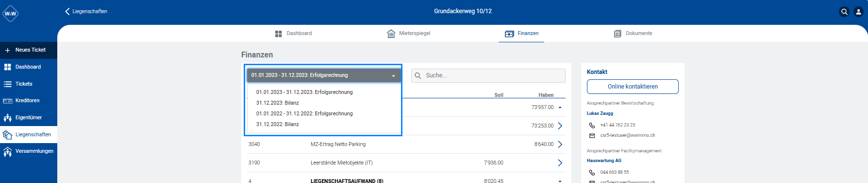Collapse the group showing 73'957.00
The height and width of the screenshot is (183, 868).
(x=560, y=108)
